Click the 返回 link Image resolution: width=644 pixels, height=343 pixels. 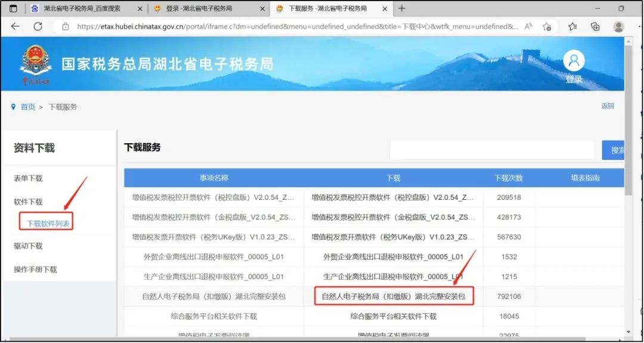[x=608, y=106]
